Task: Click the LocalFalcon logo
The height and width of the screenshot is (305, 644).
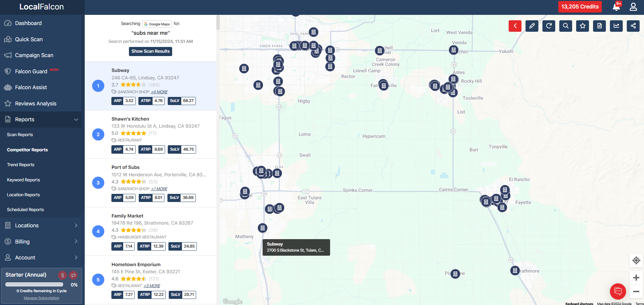Action: click(x=42, y=7)
